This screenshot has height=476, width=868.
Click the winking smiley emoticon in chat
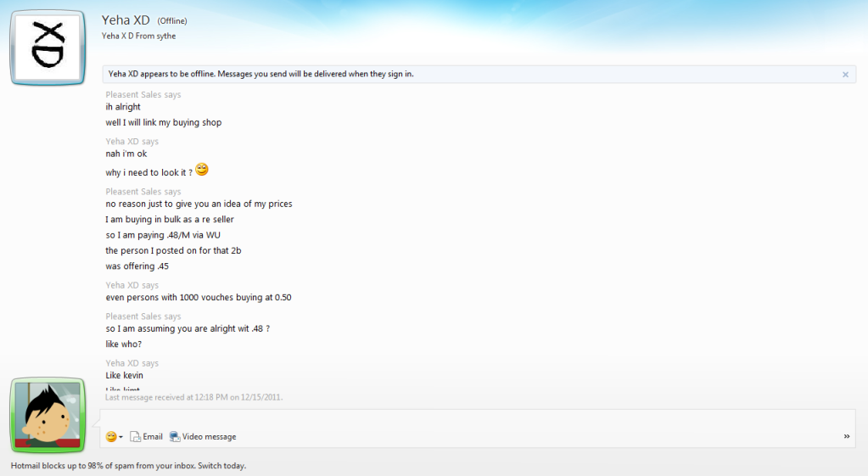[x=202, y=170]
